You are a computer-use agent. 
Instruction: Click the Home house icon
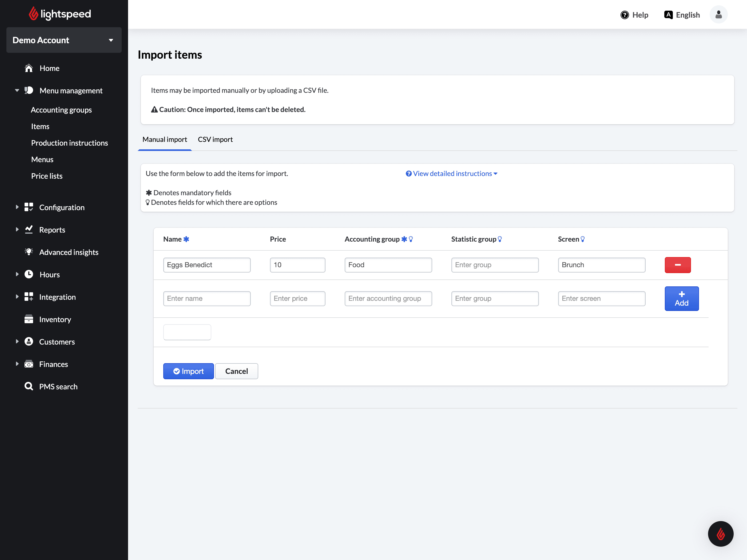(29, 68)
